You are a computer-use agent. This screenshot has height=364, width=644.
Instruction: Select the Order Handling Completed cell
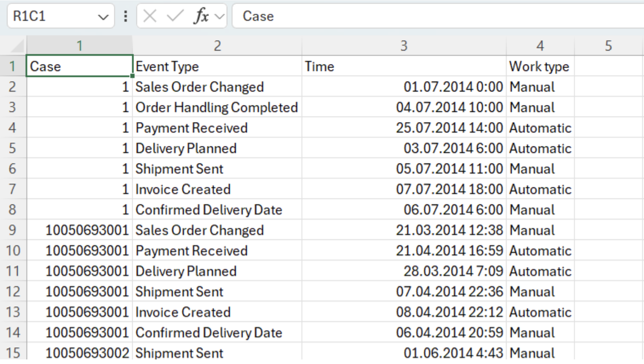[217, 107]
